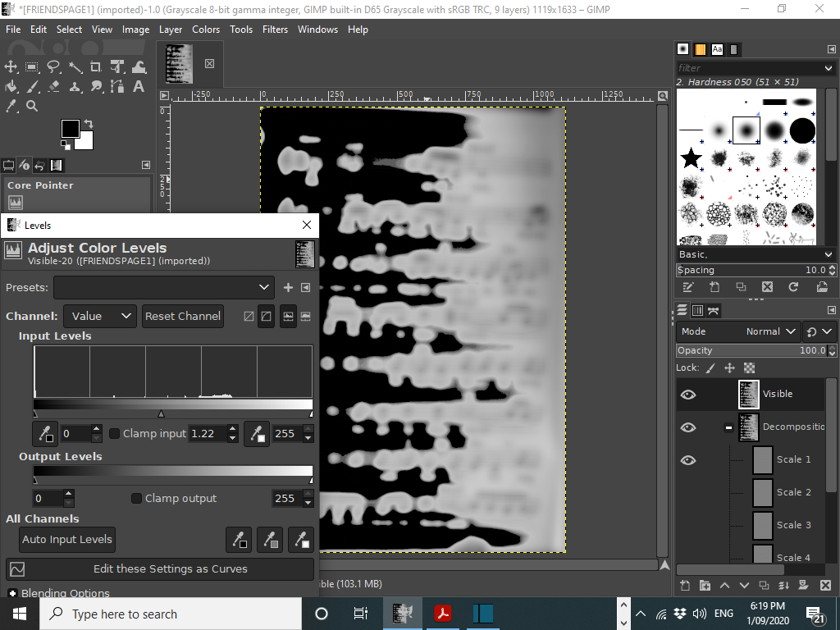Create a new layer in Layers panel
This screenshot has width=840, height=630.
click(x=685, y=586)
